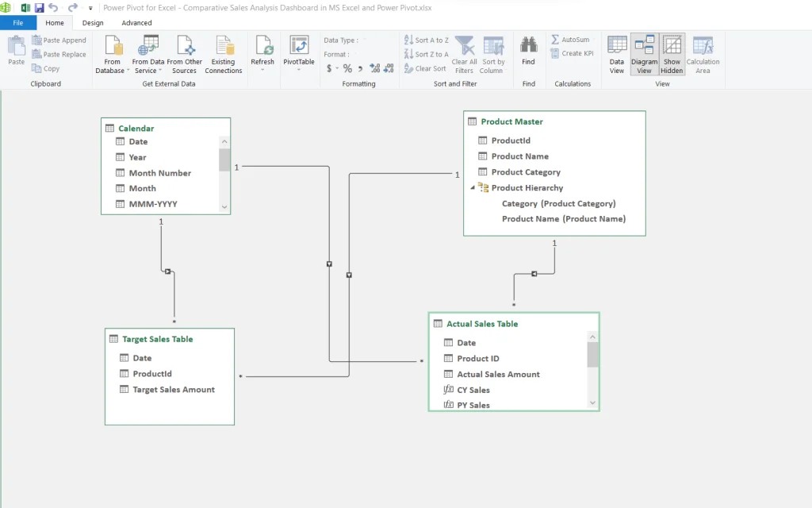Switch to the Advanced tab
812x508 pixels.
[x=136, y=23]
